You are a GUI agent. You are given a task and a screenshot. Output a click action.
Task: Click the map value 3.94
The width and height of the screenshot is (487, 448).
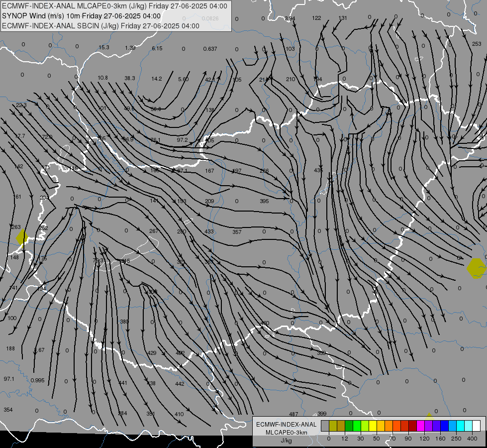point(290,18)
